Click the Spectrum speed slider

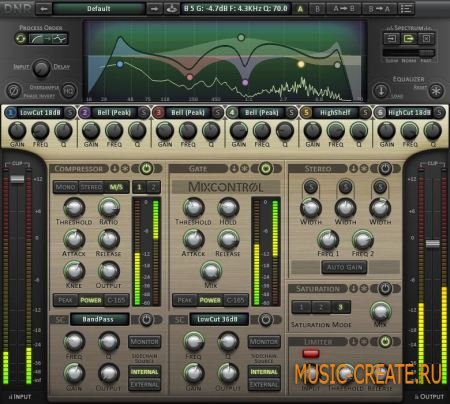click(409, 53)
